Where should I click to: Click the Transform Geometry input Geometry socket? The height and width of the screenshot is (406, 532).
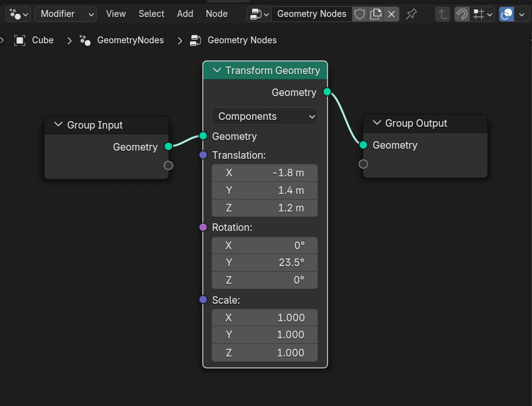click(x=203, y=136)
